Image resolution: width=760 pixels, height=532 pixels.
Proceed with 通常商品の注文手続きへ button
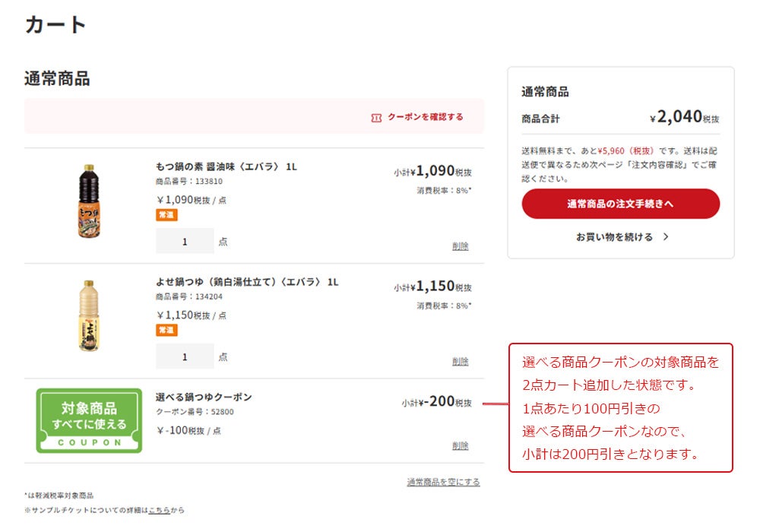pyautogui.click(x=620, y=204)
